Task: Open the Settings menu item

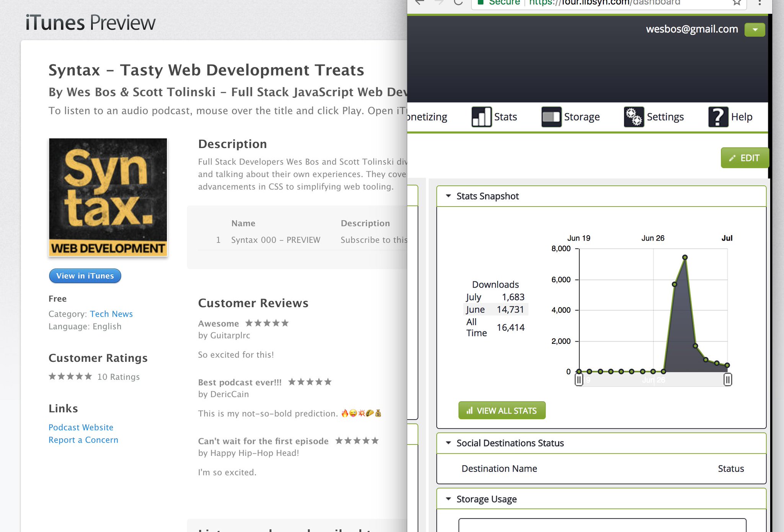Action: click(x=665, y=117)
